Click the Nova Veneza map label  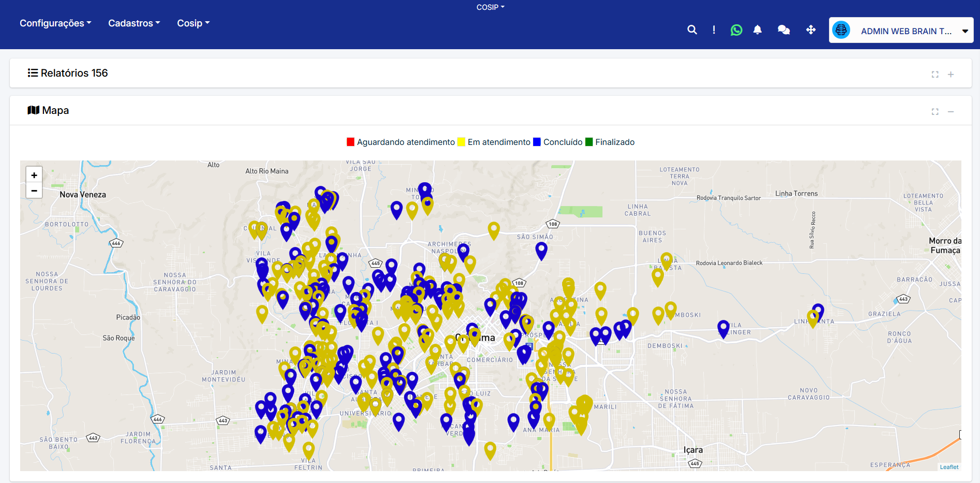coord(83,195)
